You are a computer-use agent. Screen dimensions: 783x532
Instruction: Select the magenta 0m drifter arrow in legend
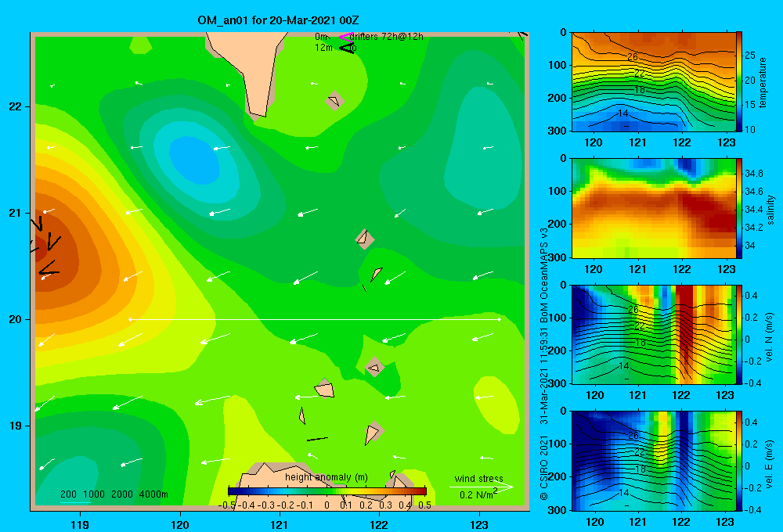(x=345, y=36)
